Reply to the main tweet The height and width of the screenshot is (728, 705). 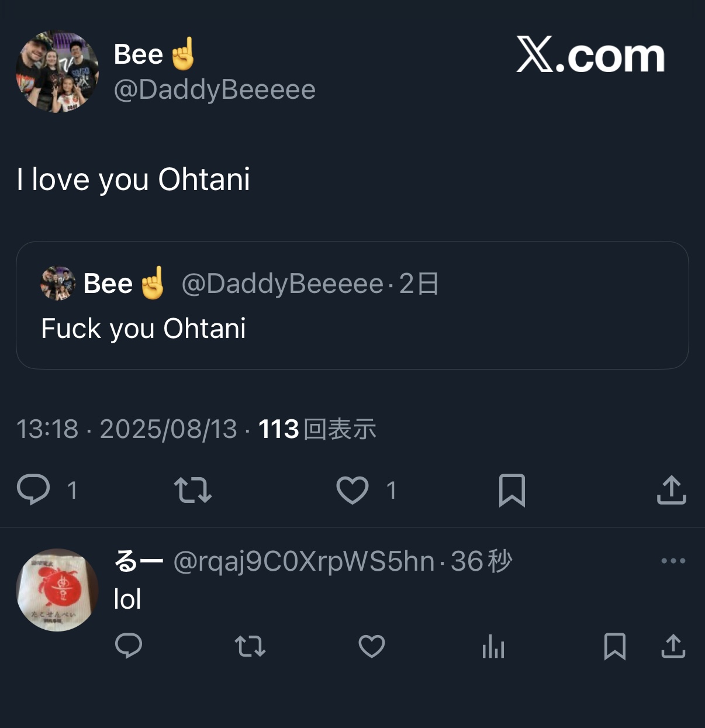point(34,490)
